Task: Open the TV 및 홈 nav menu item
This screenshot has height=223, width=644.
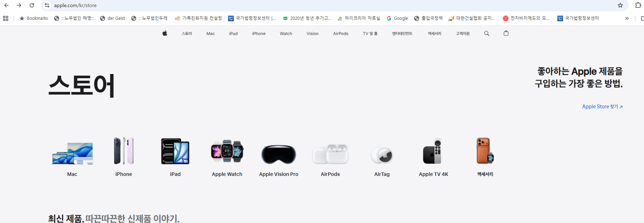Action: [x=370, y=34]
